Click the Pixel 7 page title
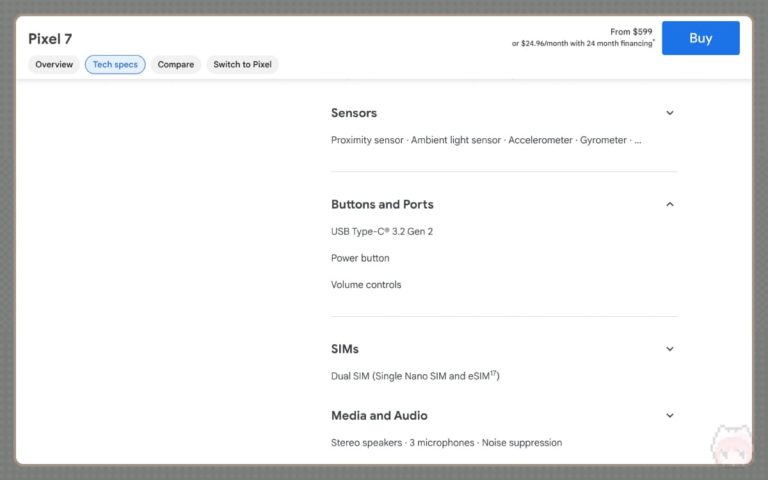The image size is (768, 480). (50, 39)
